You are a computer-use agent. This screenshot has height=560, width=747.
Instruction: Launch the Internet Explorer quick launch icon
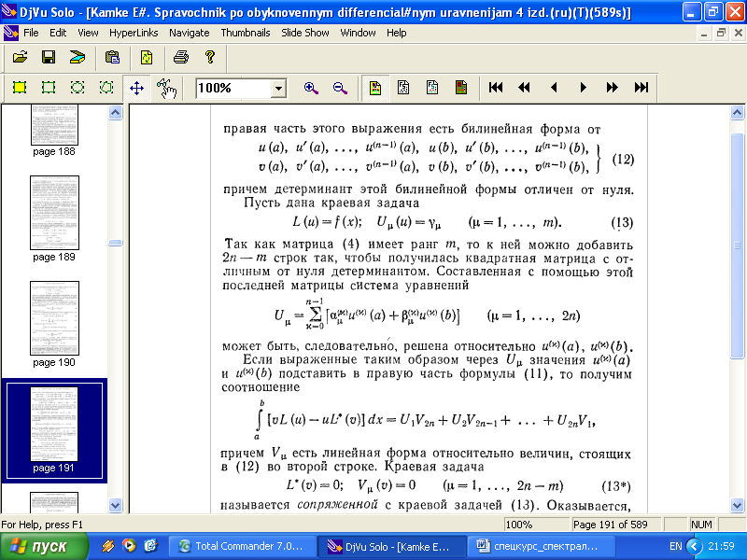150,546
